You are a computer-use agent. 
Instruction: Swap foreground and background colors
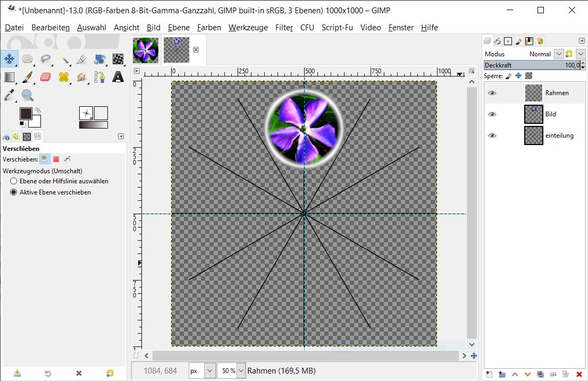pyautogui.click(x=38, y=111)
